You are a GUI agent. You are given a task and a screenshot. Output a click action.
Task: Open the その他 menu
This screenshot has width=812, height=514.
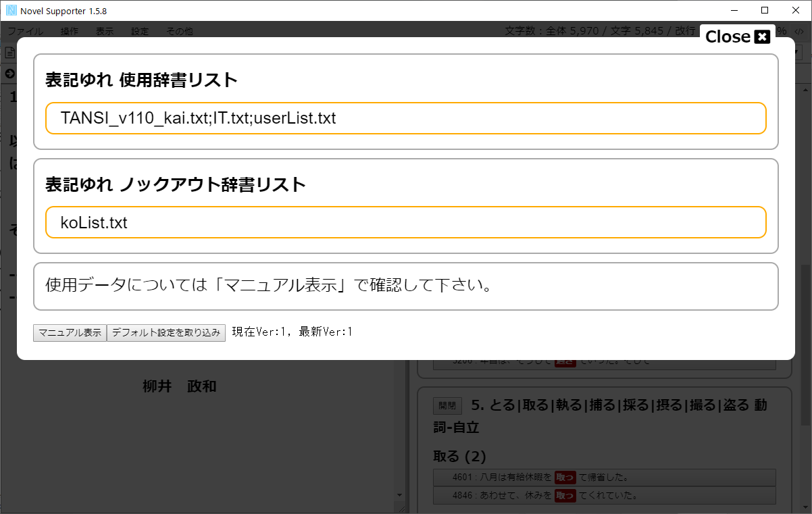180,31
